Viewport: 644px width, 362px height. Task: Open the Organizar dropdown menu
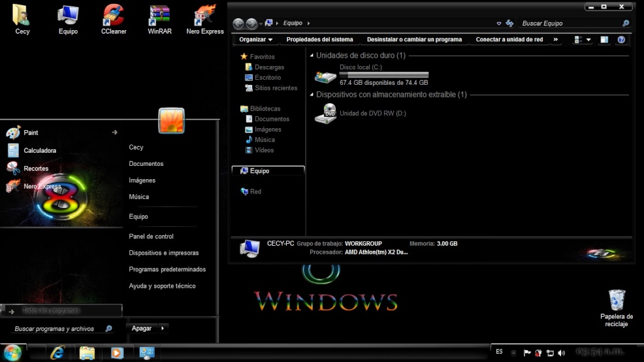(x=255, y=40)
